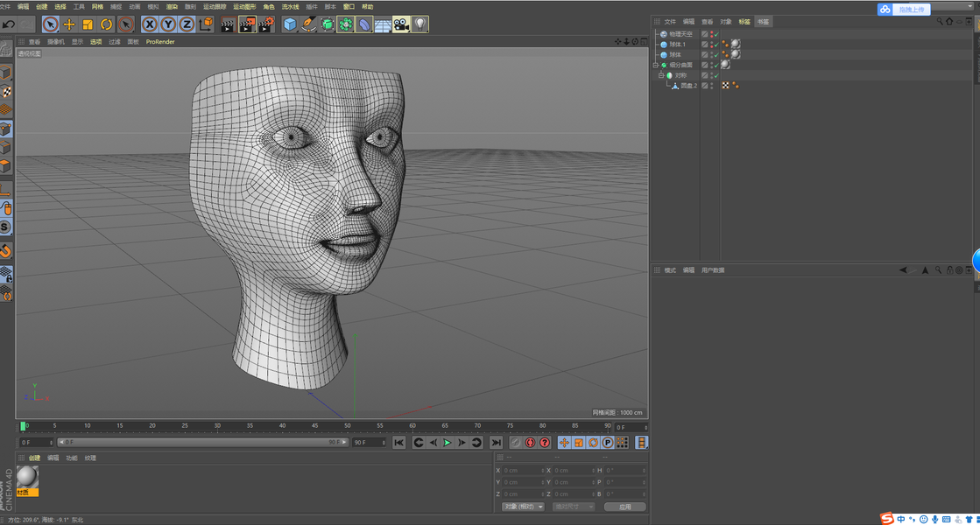Click the camera object icon
980x525 pixels.
pyautogui.click(x=401, y=24)
